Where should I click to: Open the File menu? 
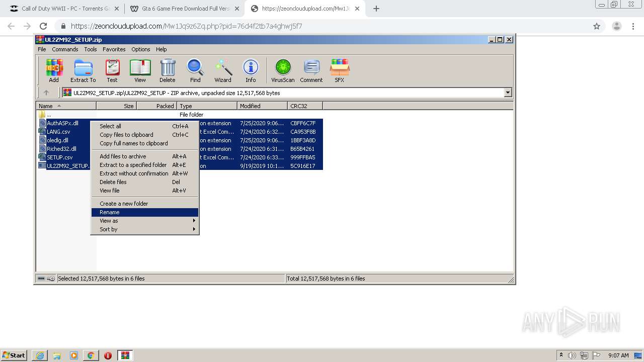tap(42, 49)
